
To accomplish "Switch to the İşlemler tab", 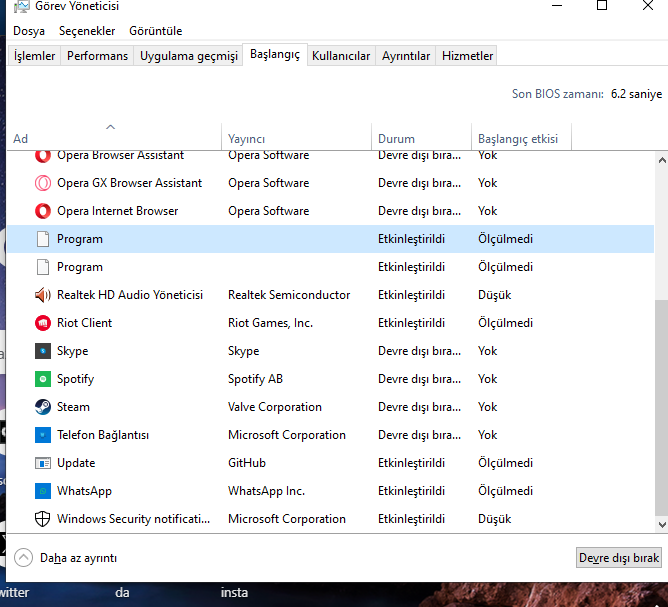I will point(34,56).
